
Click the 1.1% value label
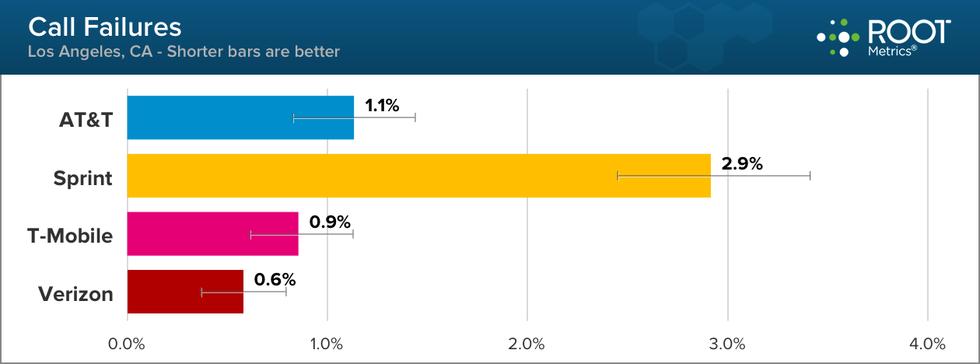(x=382, y=105)
